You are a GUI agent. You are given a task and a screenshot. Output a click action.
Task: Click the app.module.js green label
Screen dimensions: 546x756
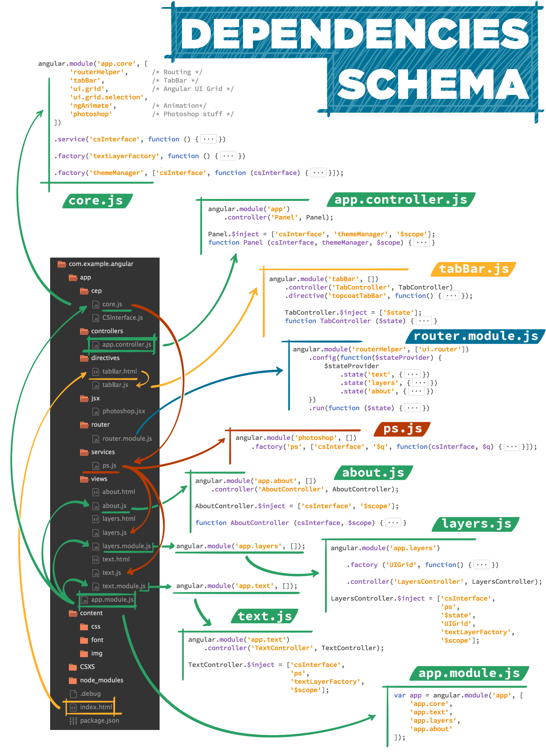(x=469, y=673)
